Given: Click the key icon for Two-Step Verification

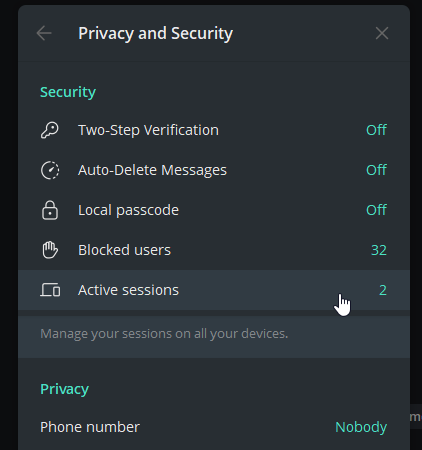Looking at the screenshot, I should click(x=50, y=130).
